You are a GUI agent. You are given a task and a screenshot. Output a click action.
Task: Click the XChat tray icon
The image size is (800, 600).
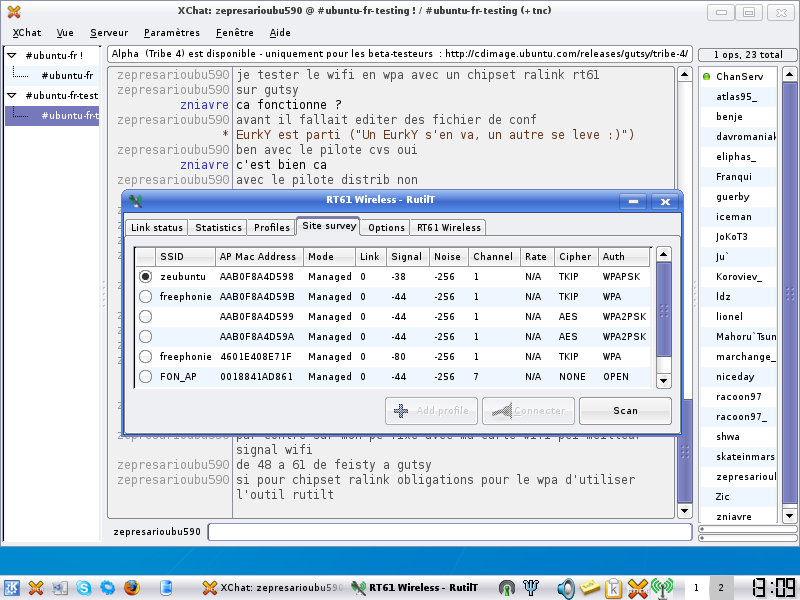[x=638, y=588]
